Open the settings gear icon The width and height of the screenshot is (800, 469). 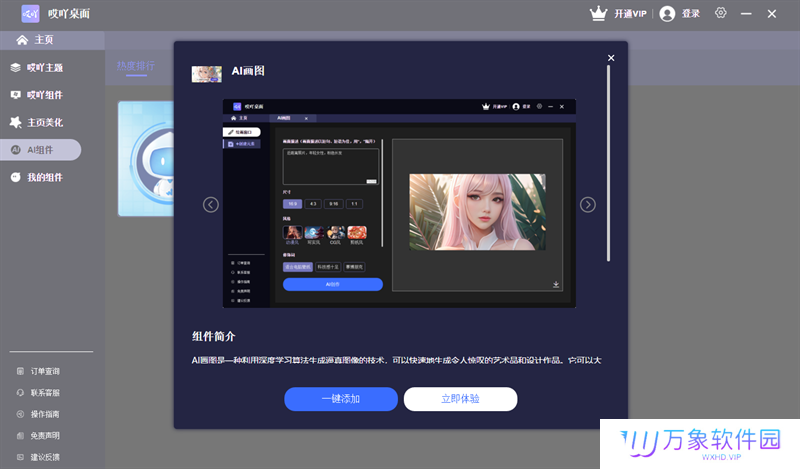click(x=720, y=13)
